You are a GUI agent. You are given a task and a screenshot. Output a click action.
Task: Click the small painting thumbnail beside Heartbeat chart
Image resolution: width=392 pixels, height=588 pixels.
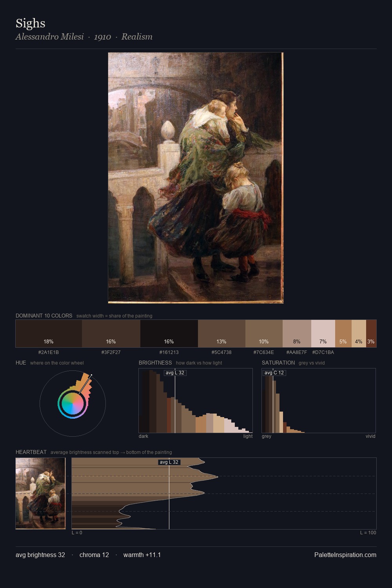point(40,494)
